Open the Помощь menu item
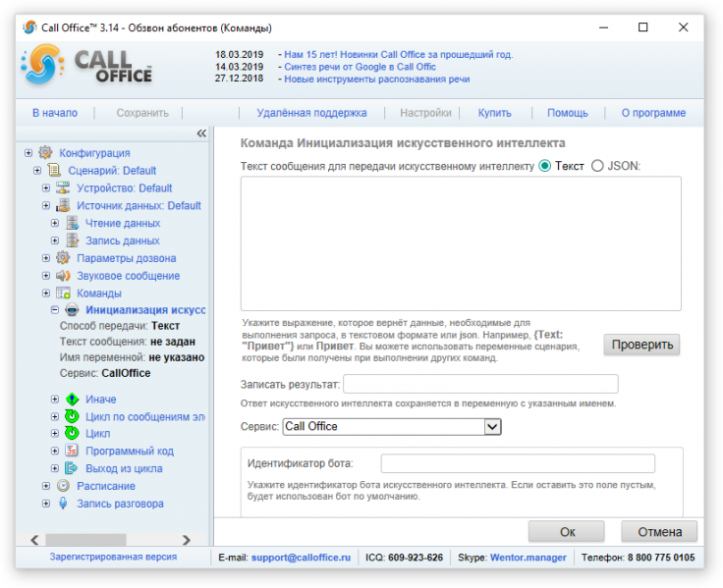Screen dimensions: 723x588 (568, 113)
